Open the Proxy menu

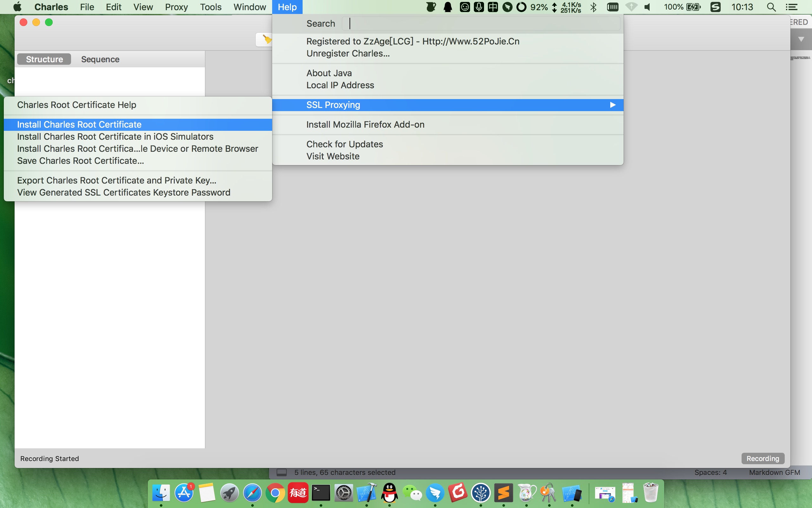[x=176, y=7]
